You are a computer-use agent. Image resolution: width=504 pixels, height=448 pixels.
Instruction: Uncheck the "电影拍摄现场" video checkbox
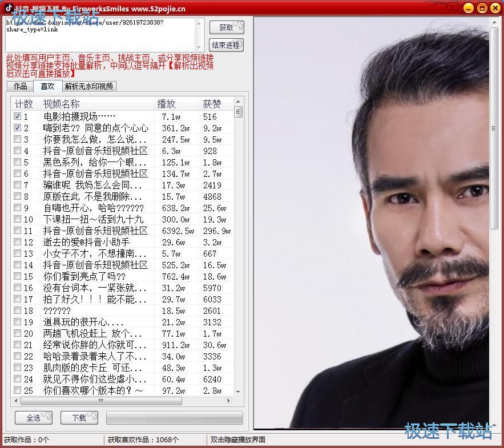(x=18, y=116)
